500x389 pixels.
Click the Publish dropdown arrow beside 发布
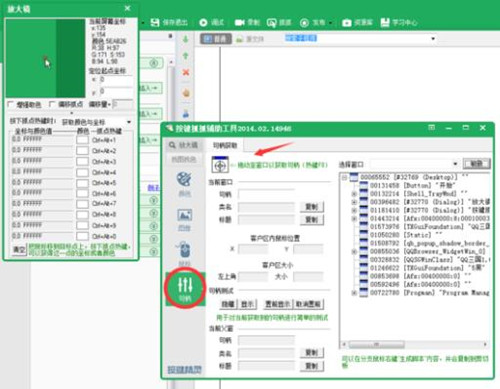click(x=330, y=23)
